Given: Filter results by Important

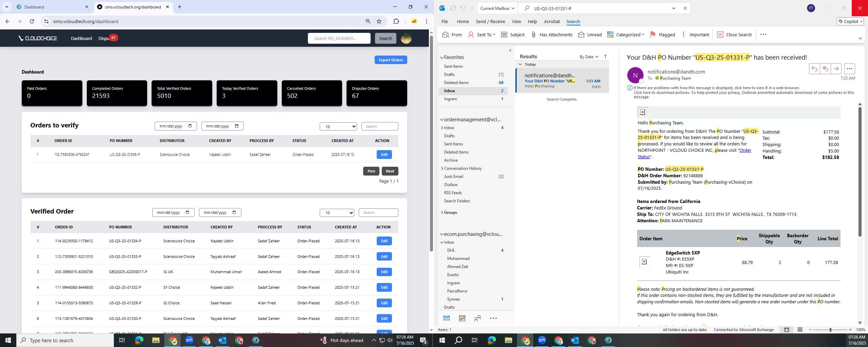Looking at the screenshot, I should click(x=695, y=35).
